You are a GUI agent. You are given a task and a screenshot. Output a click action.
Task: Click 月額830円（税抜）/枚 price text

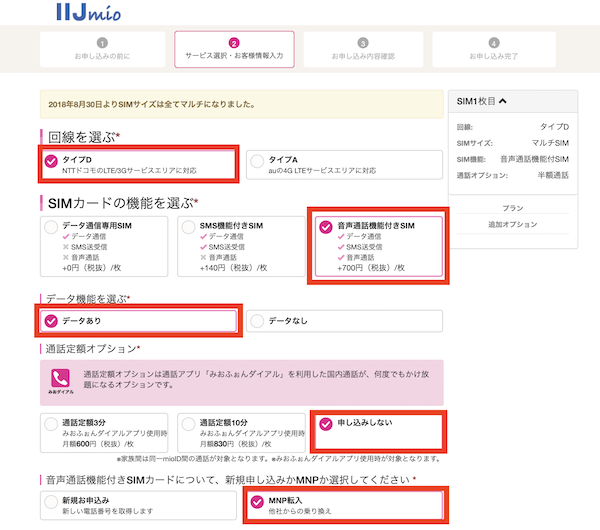[x=235, y=444]
